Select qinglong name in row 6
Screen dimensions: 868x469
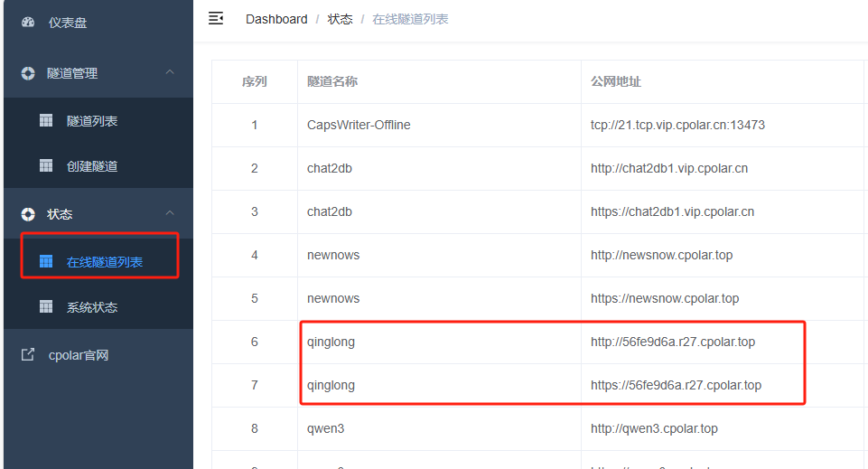tap(331, 342)
